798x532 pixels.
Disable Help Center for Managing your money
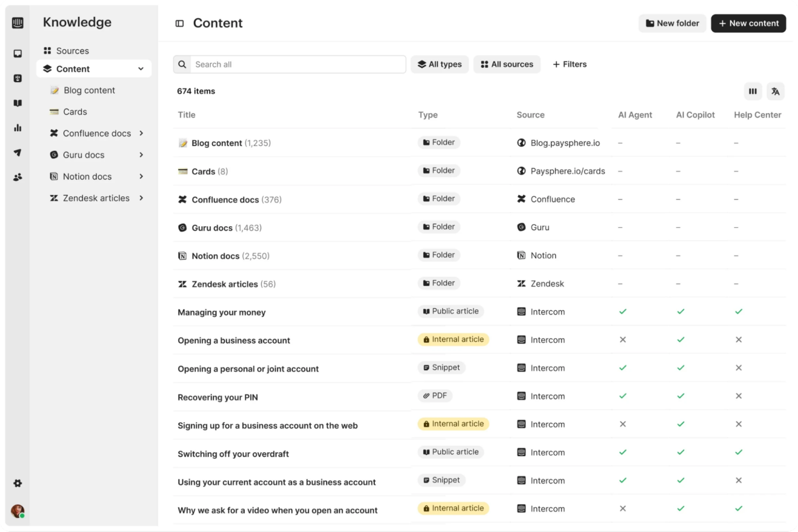coord(739,312)
